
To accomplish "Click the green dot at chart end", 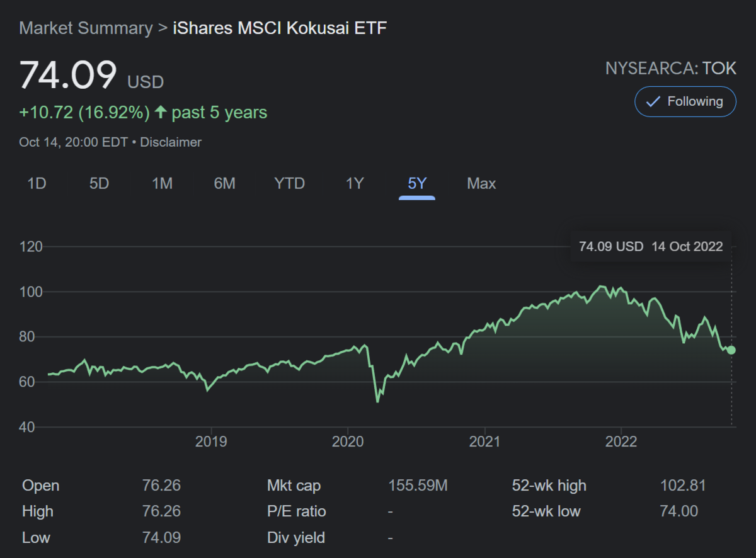I will [x=731, y=350].
